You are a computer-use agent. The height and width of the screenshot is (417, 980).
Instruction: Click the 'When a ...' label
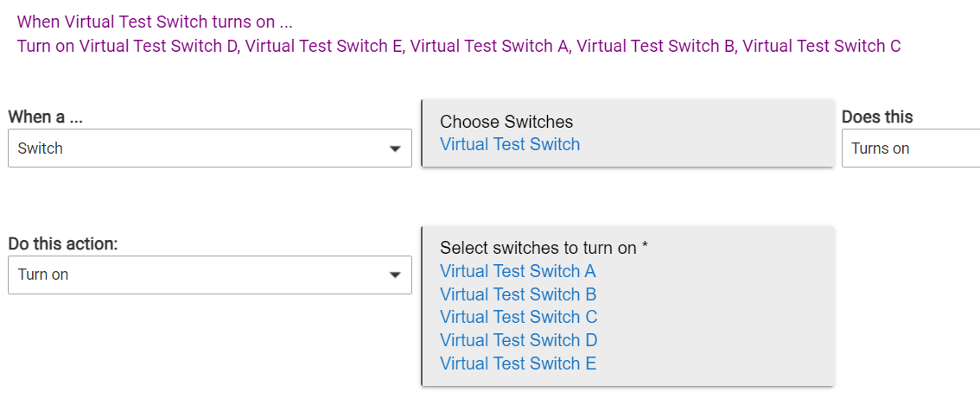pyautogui.click(x=51, y=117)
